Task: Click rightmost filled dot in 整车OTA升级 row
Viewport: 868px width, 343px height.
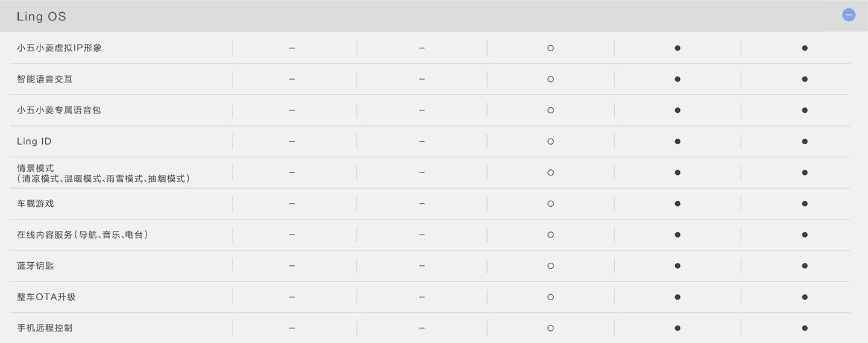Action: (805, 297)
